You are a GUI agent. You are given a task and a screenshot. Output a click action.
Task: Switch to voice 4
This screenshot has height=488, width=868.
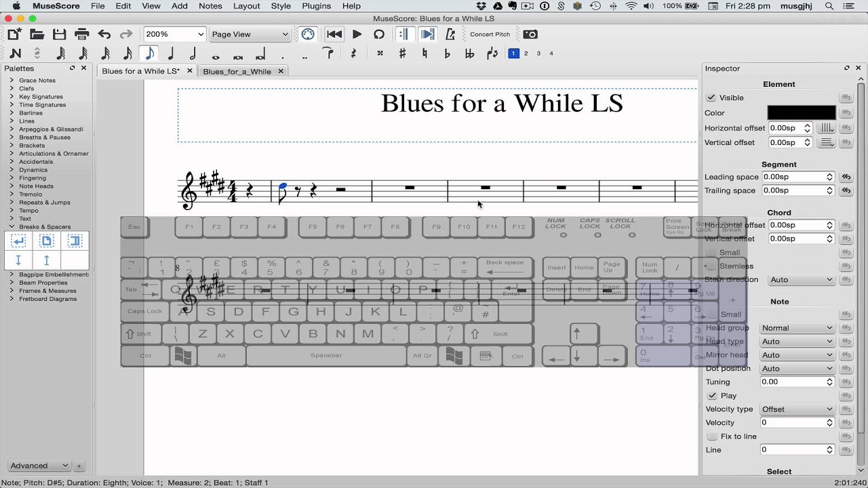(551, 54)
